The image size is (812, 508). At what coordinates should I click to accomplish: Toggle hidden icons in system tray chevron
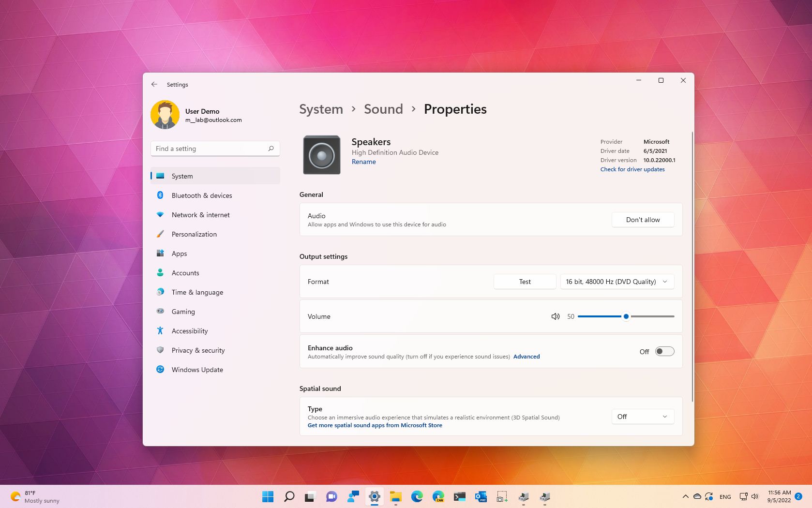pyautogui.click(x=686, y=496)
